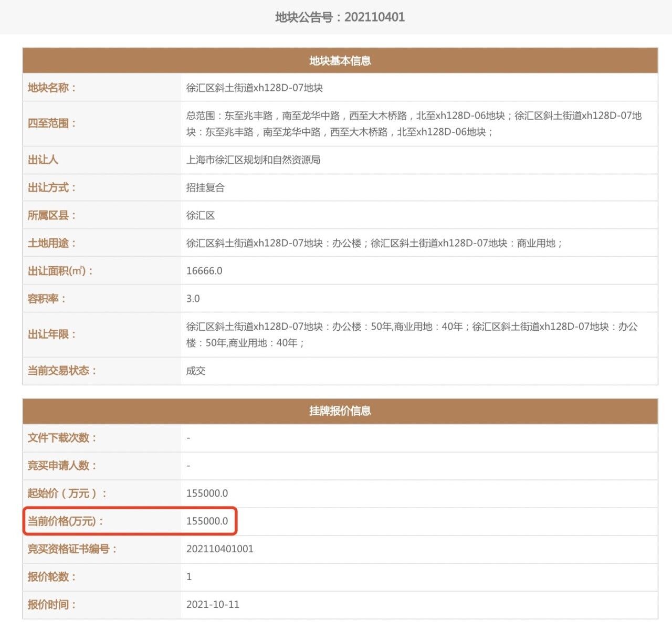The width and height of the screenshot is (672, 630).
Task: Click the 报价轮数 label
Action: (52, 577)
